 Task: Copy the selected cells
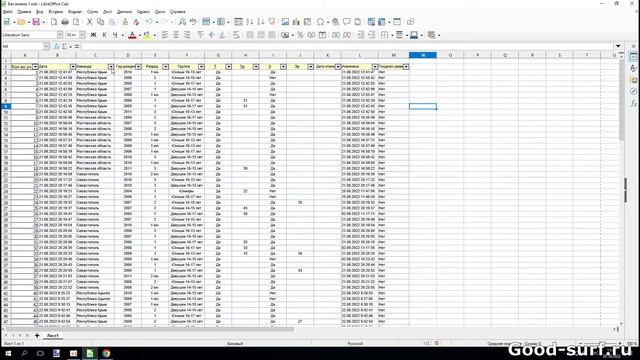coord(100,22)
